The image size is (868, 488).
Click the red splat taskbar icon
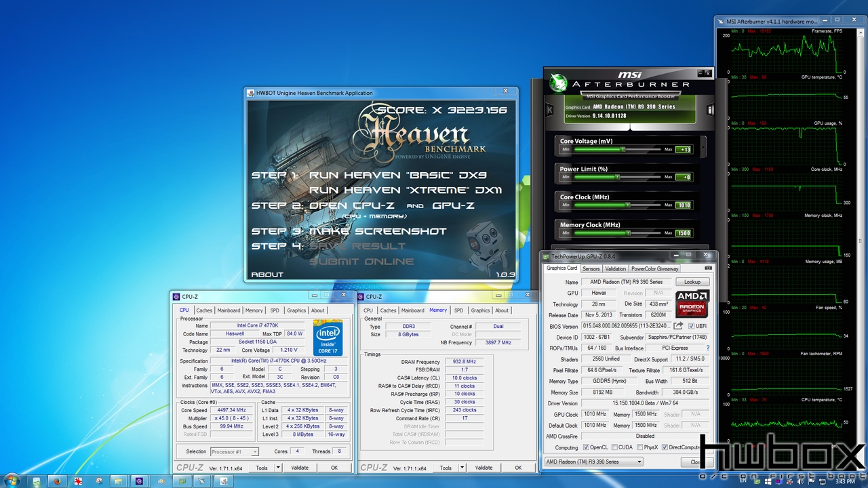point(78,481)
